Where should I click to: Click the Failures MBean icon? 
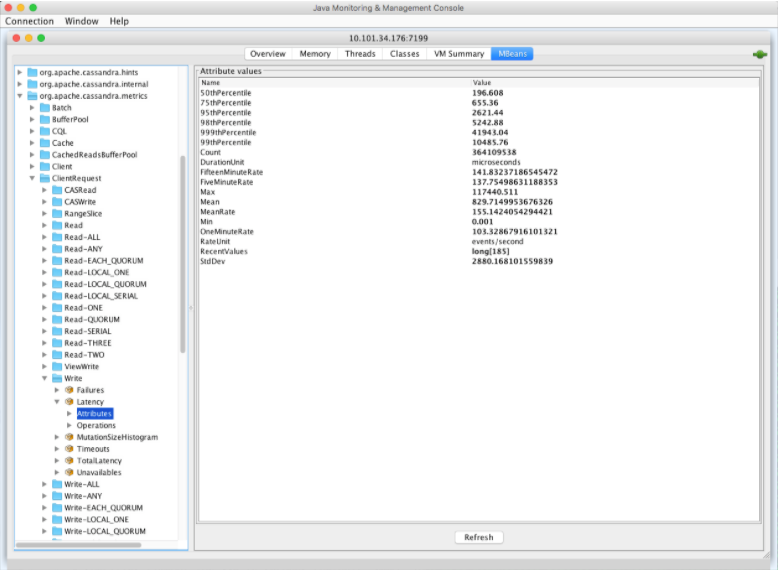click(x=69, y=390)
